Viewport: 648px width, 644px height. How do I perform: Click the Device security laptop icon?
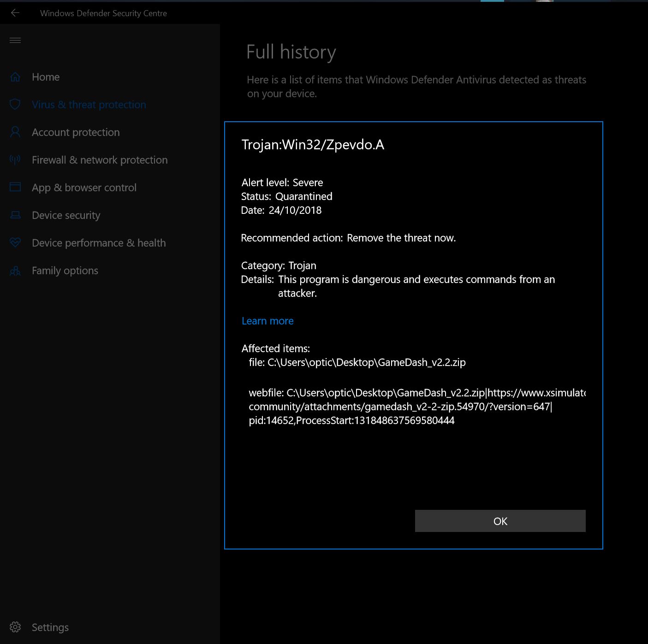tap(15, 215)
